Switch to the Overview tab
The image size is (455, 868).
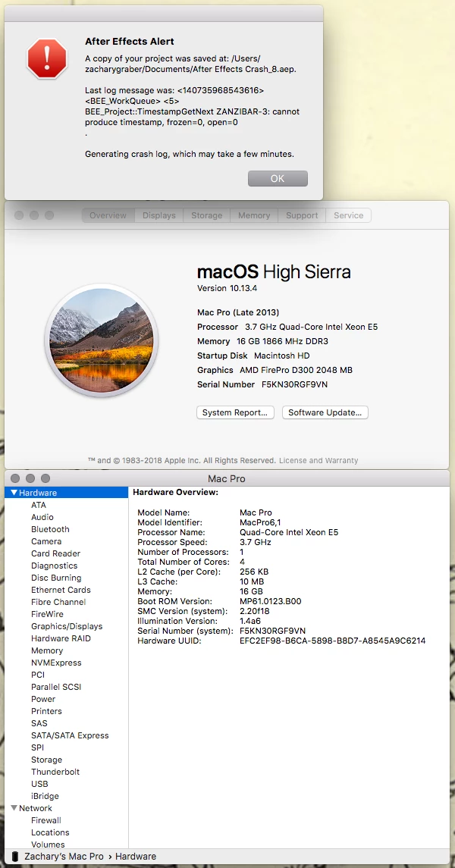pos(108,215)
